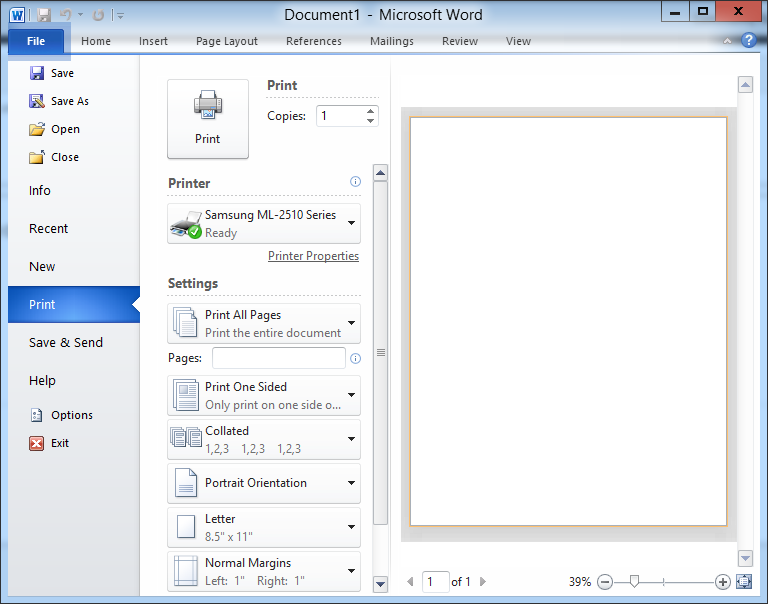The height and width of the screenshot is (604, 768).
Task: Click the info icon next to Pages field
Action: [x=356, y=359]
